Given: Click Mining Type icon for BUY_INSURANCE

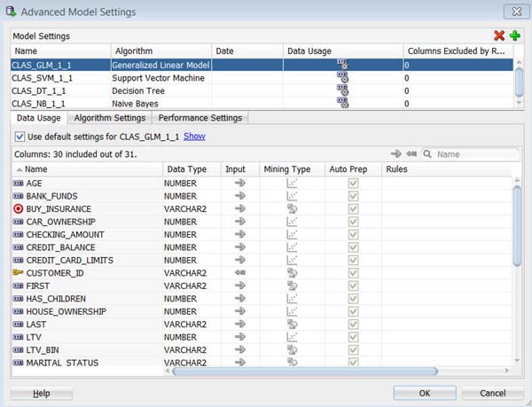Looking at the screenshot, I should (x=292, y=209).
